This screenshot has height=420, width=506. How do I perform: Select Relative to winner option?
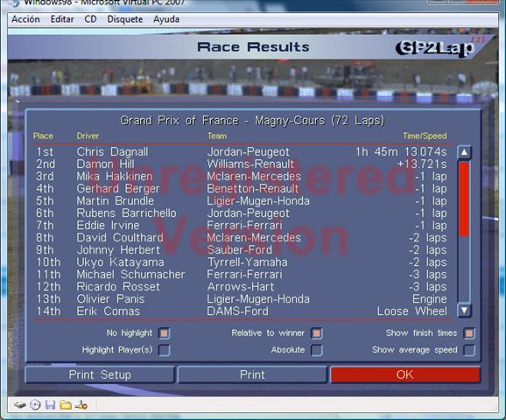pyautogui.click(x=317, y=333)
